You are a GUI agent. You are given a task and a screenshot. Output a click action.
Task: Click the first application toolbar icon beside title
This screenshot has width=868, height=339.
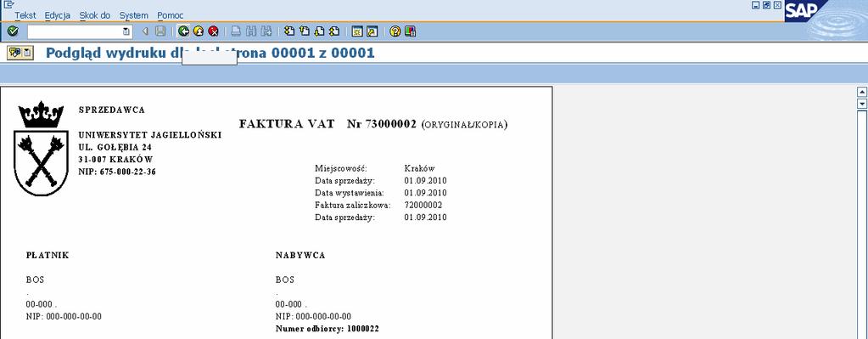pyautogui.click(x=14, y=54)
